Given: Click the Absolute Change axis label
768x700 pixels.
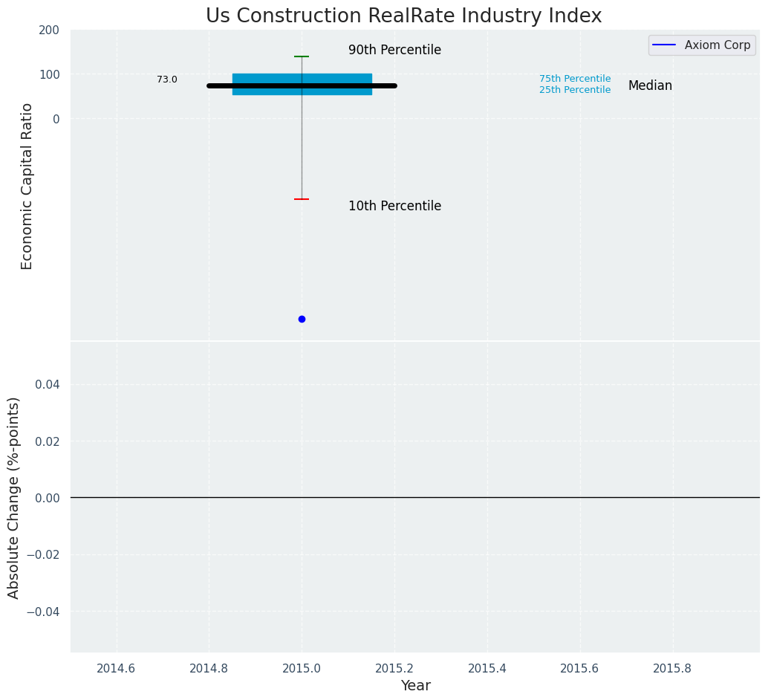Looking at the screenshot, I should (14, 497).
